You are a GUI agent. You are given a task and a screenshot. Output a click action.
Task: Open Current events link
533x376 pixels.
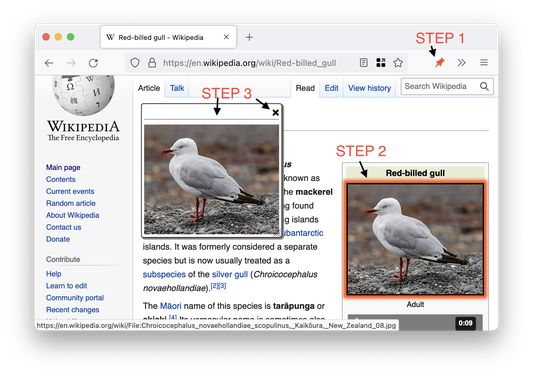[70, 191]
